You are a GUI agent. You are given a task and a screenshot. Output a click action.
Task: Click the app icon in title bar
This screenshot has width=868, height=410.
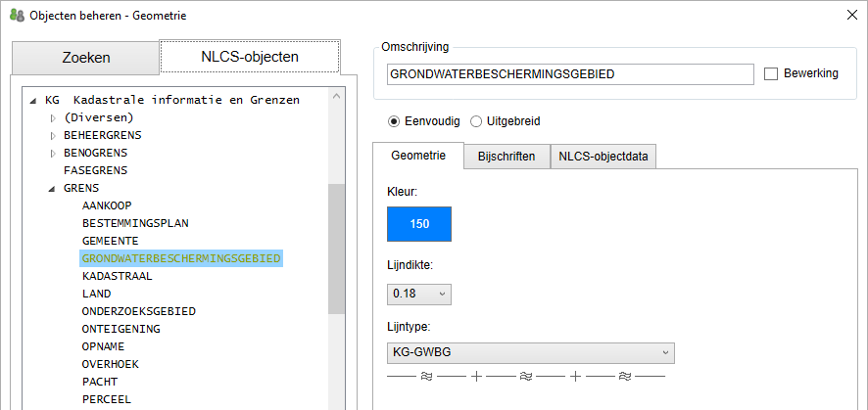tap(17, 16)
